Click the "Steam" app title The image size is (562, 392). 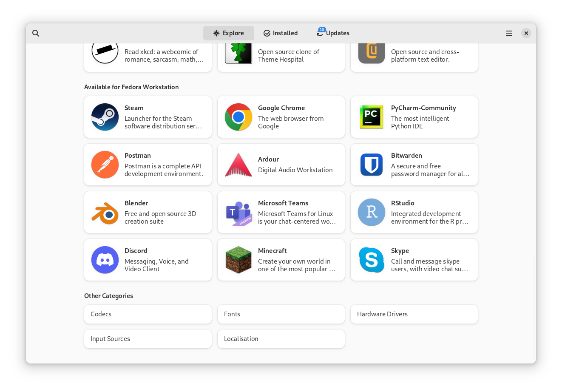(134, 108)
